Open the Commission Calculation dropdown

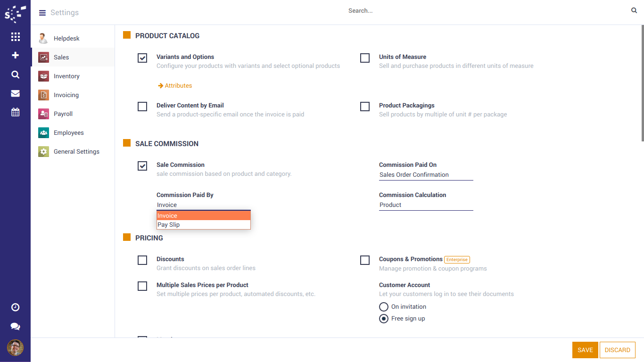click(426, 205)
